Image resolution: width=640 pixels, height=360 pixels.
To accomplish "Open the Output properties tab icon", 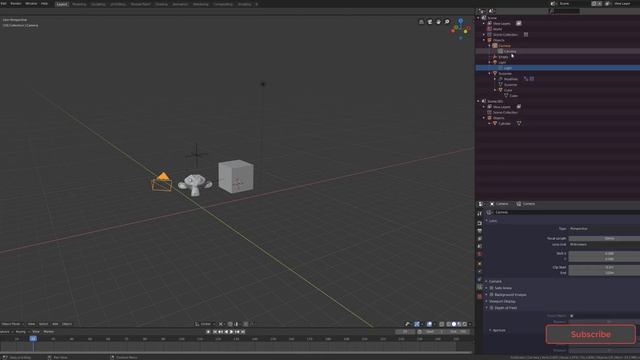I will tap(480, 231).
